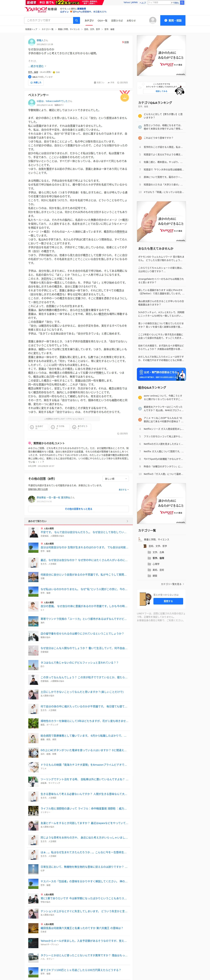The width and height of the screenshot is (210, 980).
Task: Click the blue 質問・相談 button
Action: [x=173, y=21]
